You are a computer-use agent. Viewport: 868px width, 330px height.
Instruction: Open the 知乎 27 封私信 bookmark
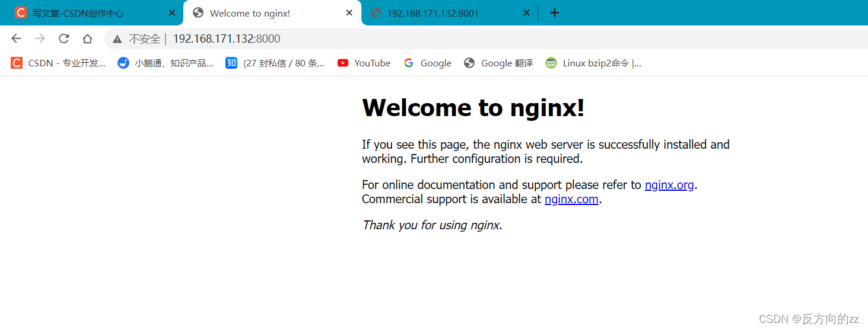(275, 63)
